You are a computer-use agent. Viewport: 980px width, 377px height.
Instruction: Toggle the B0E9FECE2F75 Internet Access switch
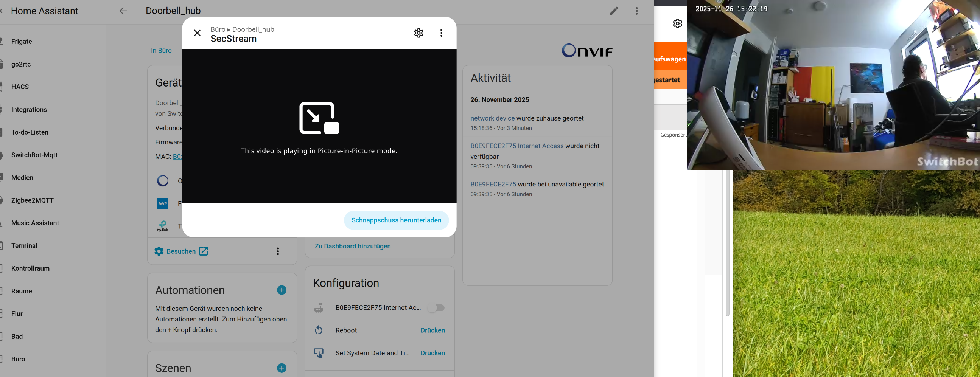[x=436, y=307]
